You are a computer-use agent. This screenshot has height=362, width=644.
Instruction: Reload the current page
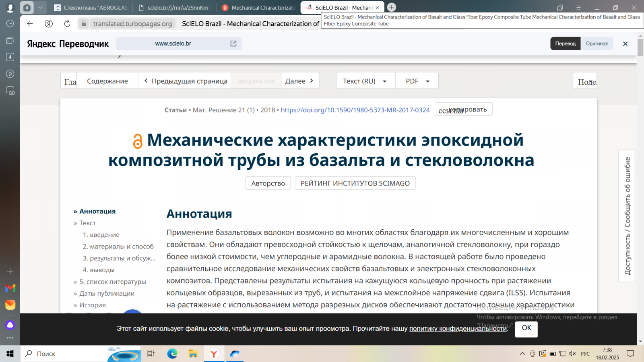click(67, 24)
